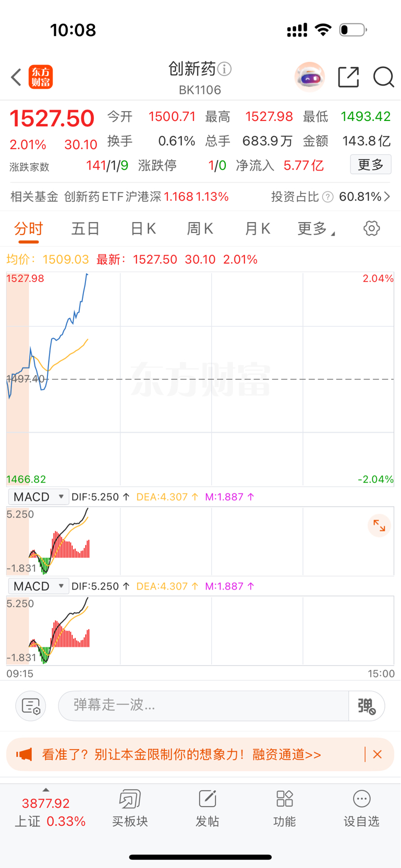
Task: Open the 东方财富 logo icon
Action: click(41, 77)
